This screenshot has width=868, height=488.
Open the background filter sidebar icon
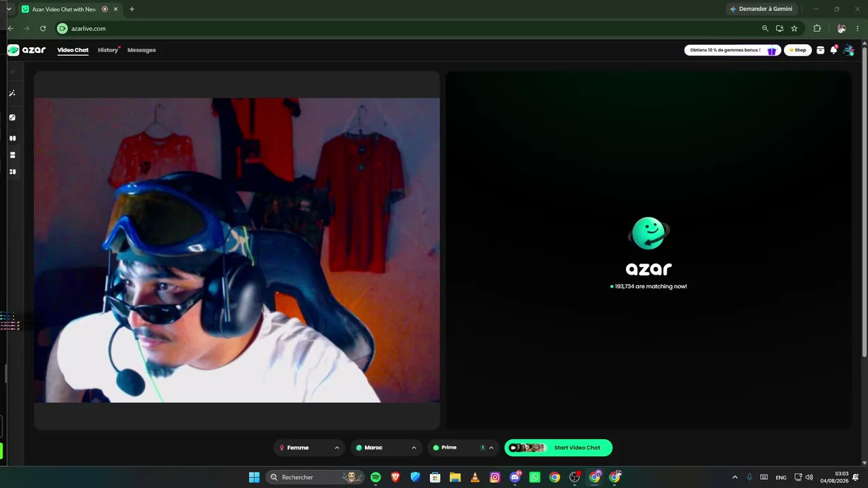pyautogui.click(x=12, y=117)
